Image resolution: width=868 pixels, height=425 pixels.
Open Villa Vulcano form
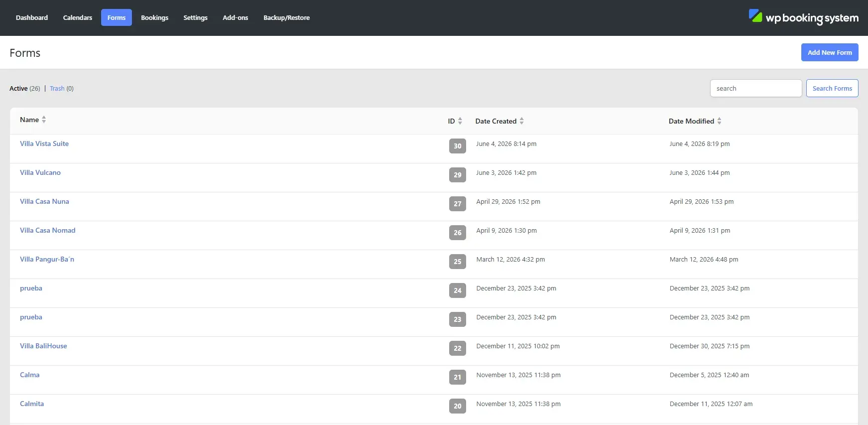(x=40, y=172)
